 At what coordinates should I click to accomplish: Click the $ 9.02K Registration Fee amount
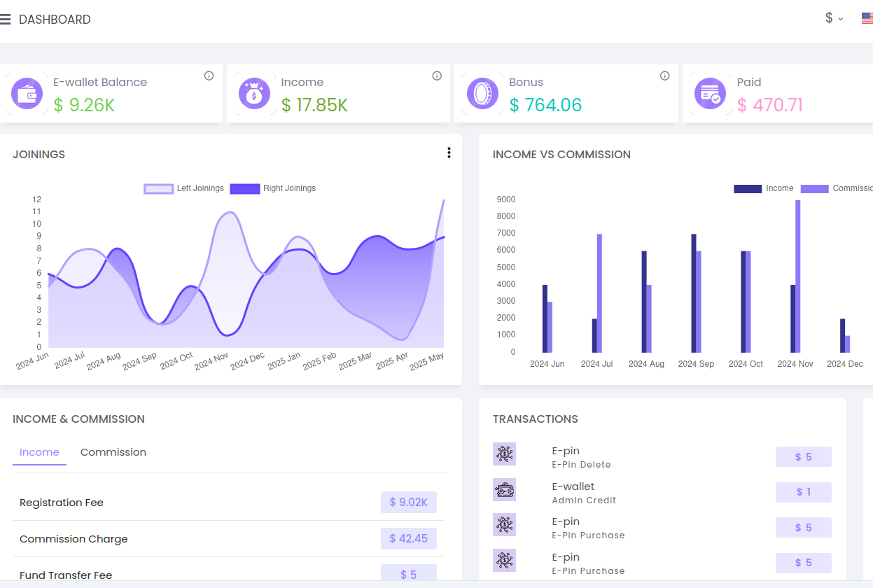(x=408, y=502)
